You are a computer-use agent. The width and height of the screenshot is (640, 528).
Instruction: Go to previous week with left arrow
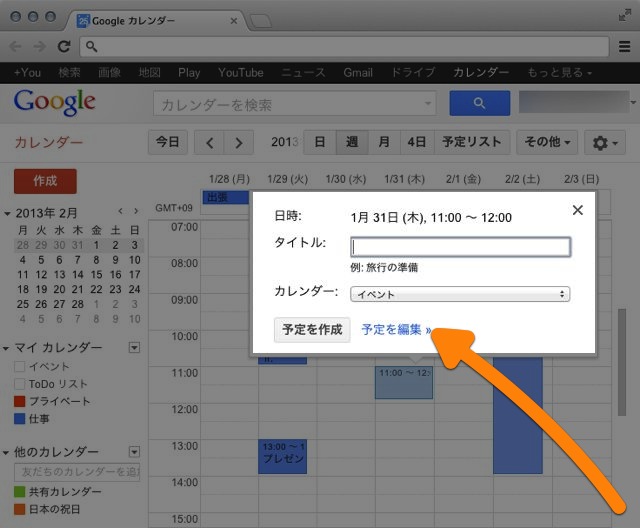click(209, 142)
